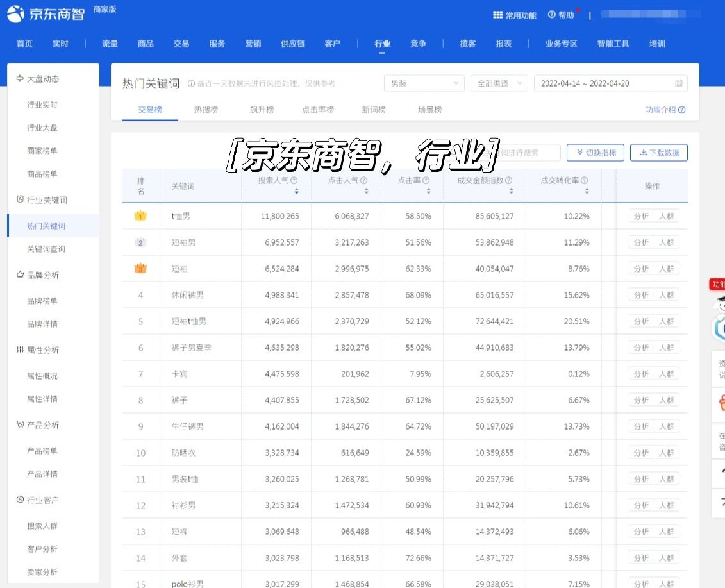This screenshot has width=725, height=588.
Task: Open 属性概况 in sidebar
Action: point(42,376)
